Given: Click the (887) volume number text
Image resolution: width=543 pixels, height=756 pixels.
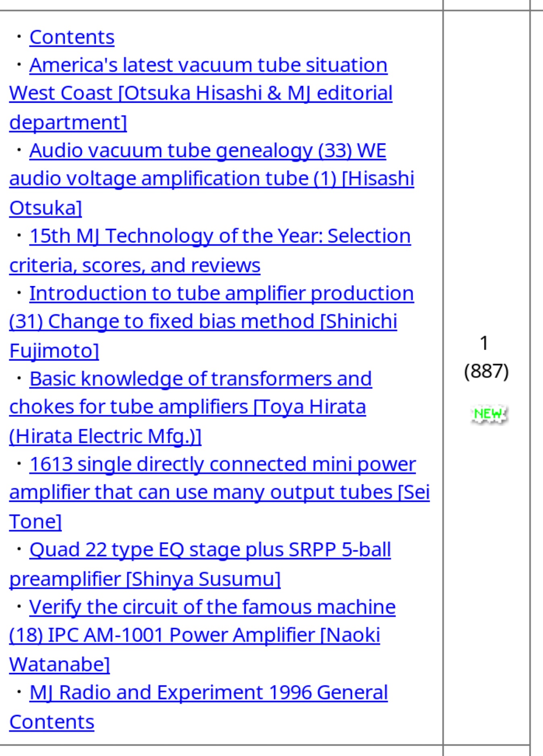Looking at the screenshot, I should tap(486, 371).
